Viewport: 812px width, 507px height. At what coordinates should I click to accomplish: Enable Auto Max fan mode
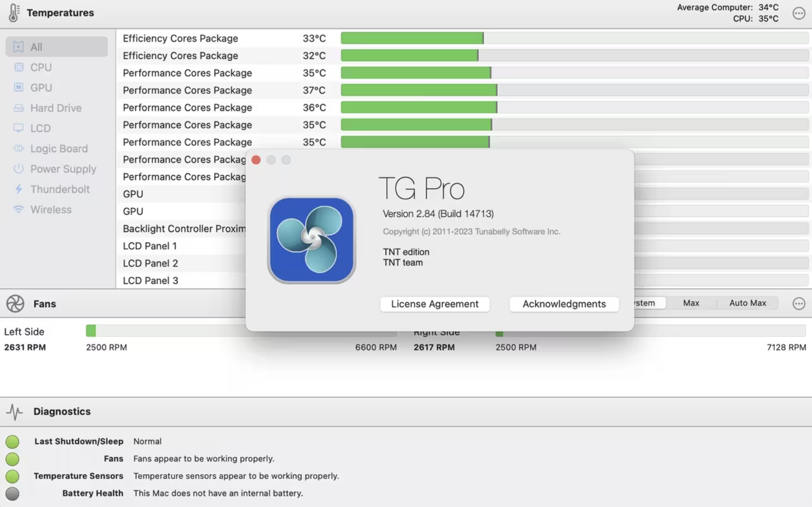(747, 303)
